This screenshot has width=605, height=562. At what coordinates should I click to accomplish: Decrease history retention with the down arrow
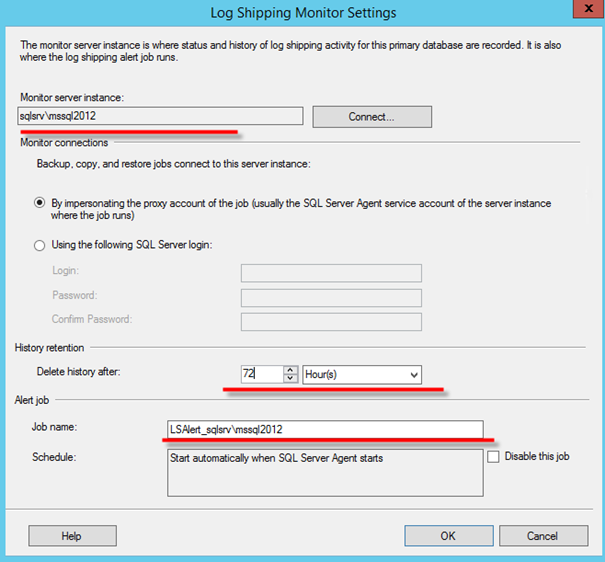[291, 379]
